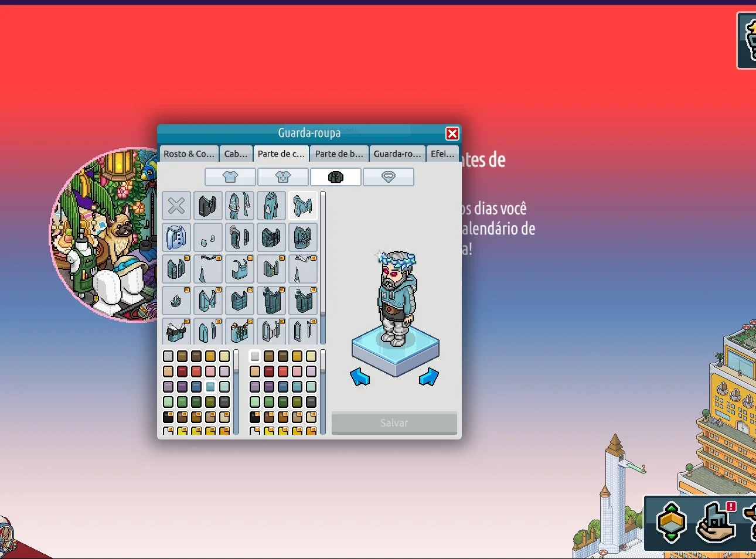The image size is (756, 559).
Task: Pick the light blue buttoned coat
Action: click(176, 237)
